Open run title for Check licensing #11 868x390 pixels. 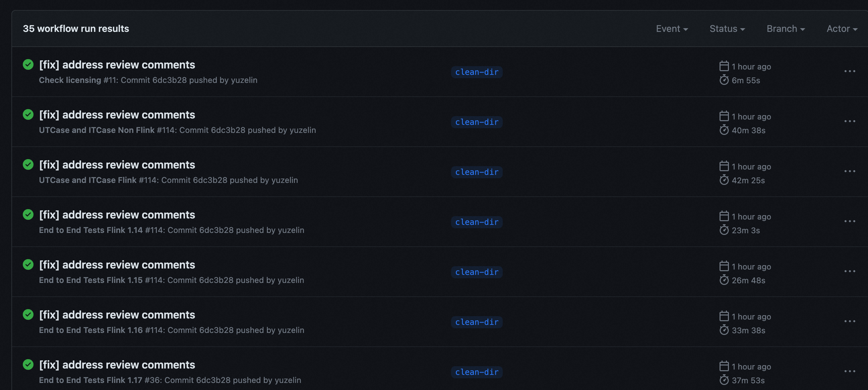[x=117, y=65]
